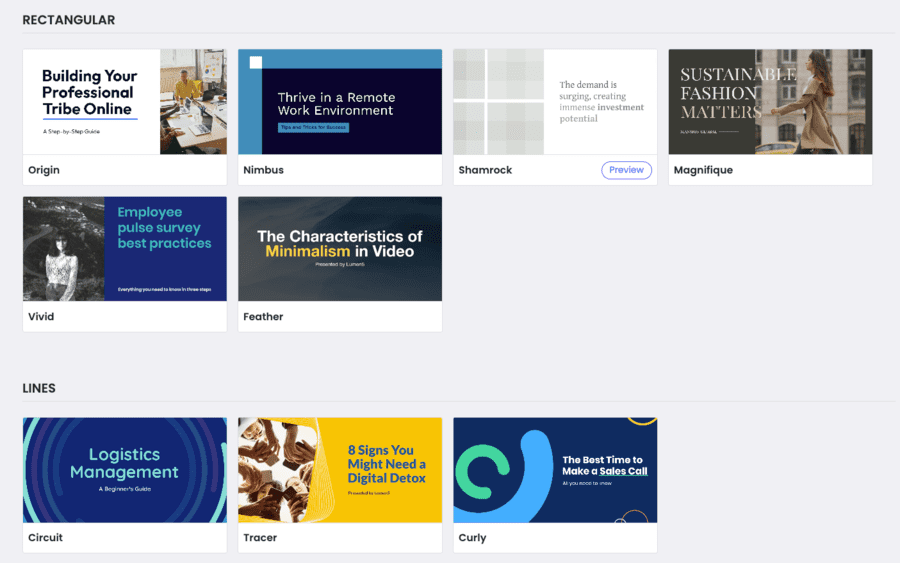The image size is (900, 563).
Task: Click the Curly template name label
Action: point(472,538)
